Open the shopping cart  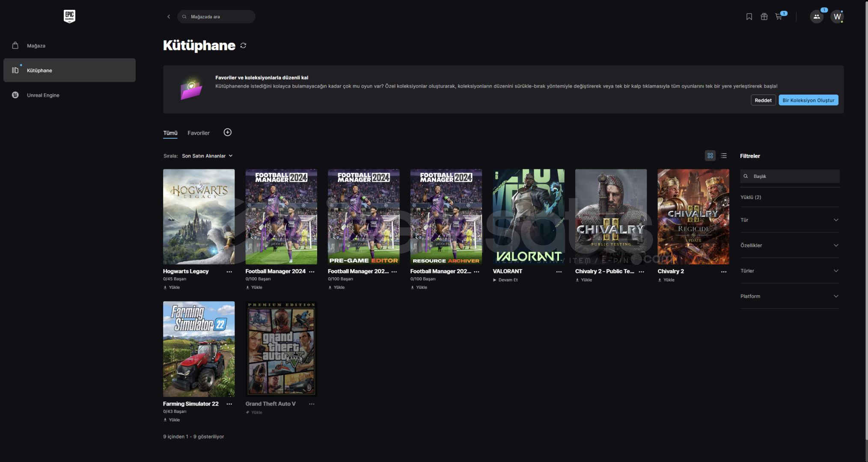coord(779,17)
